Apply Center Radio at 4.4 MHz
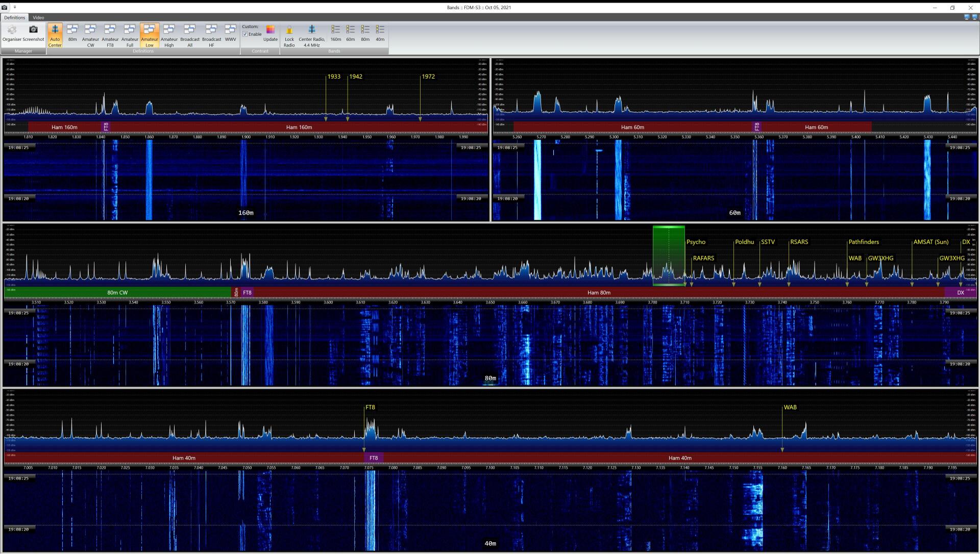Image resolution: width=980 pixels, height=554 pixels. (311, 35)
